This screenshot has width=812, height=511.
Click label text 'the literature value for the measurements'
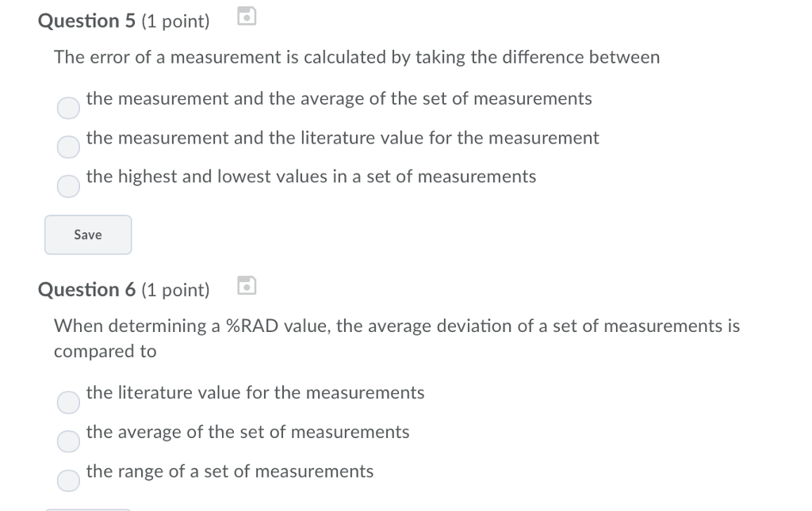(x=255, y=393)
